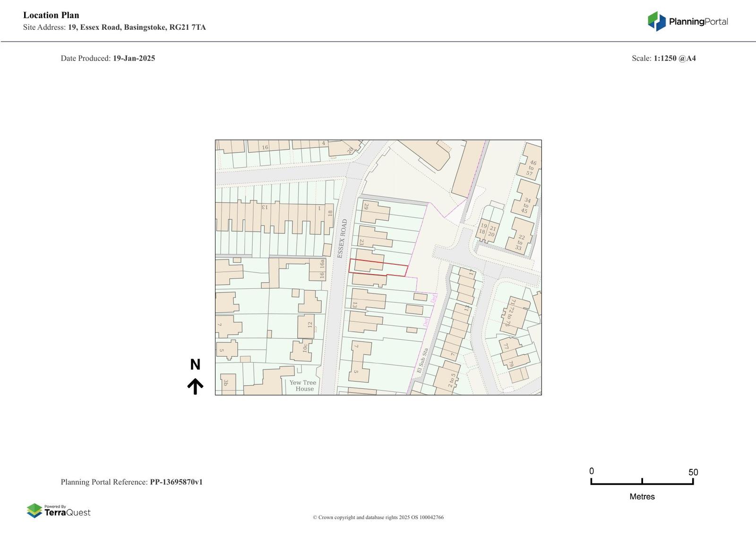Select the building labelled 46 to 57
Viewport: 756px width, 535px height.
tap(531, 162)
